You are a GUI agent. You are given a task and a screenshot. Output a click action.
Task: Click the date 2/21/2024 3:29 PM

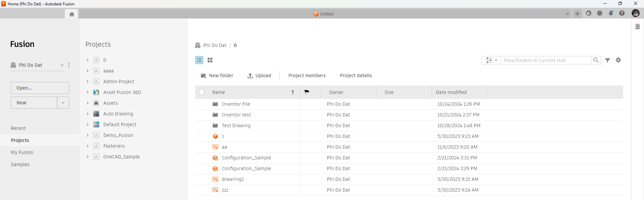click(457, 168)
